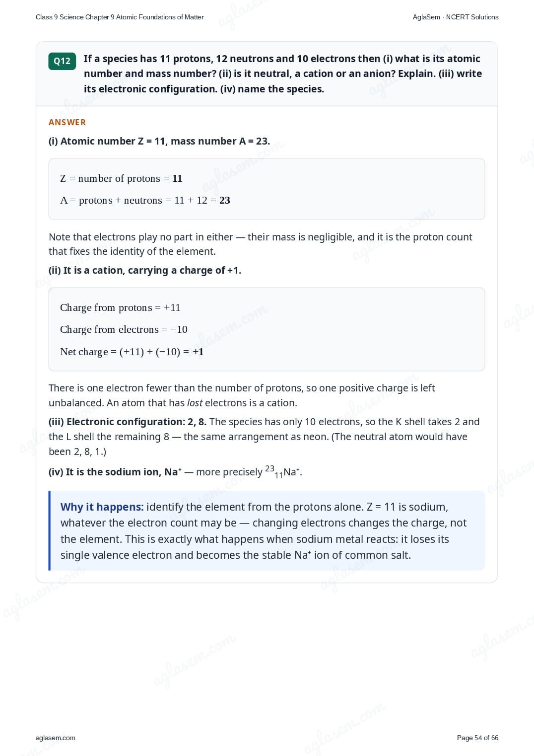The width and height of the screenshot is (534, 756).
Task: Click the aglasem.com footer link
Action: (56, 738)
